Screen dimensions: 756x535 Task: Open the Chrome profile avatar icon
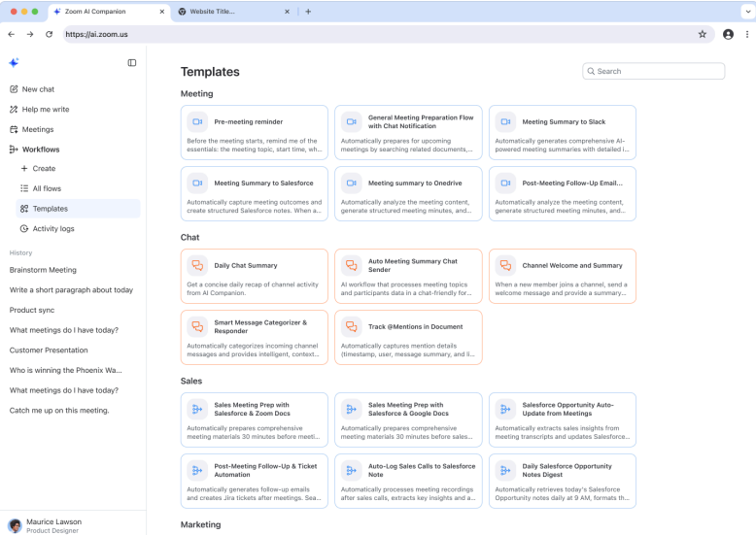[x=728, y=34]
